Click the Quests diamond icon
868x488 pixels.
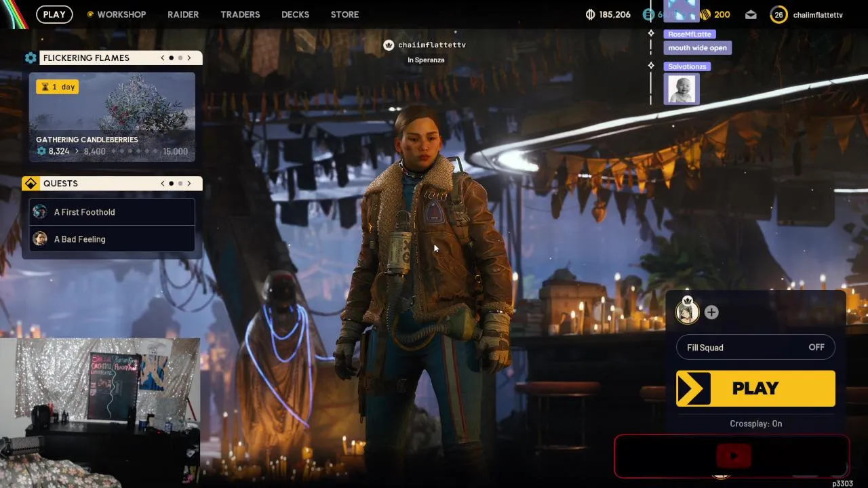coord(31,183)
